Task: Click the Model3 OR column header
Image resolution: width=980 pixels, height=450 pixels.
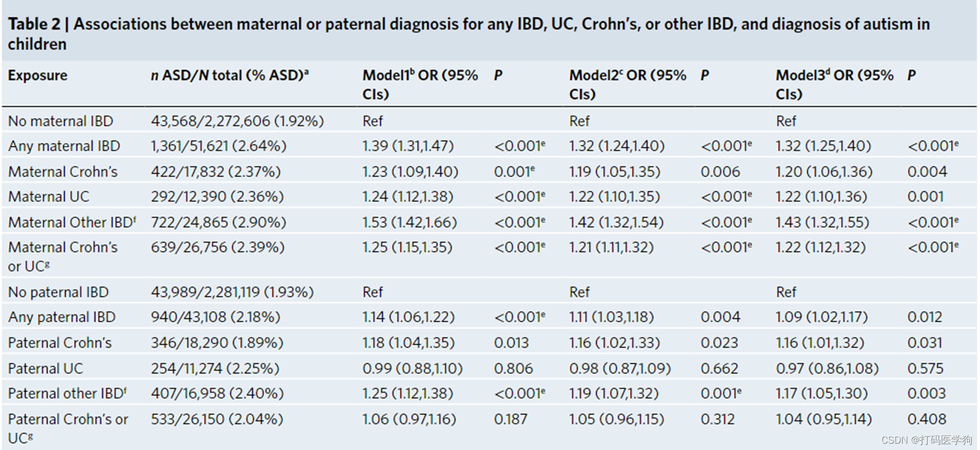Action: pos(834,84)
